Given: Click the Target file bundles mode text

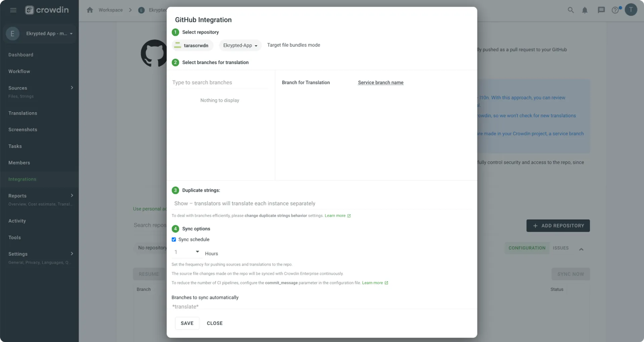Looking at the screenshot, I should (293, 45).
